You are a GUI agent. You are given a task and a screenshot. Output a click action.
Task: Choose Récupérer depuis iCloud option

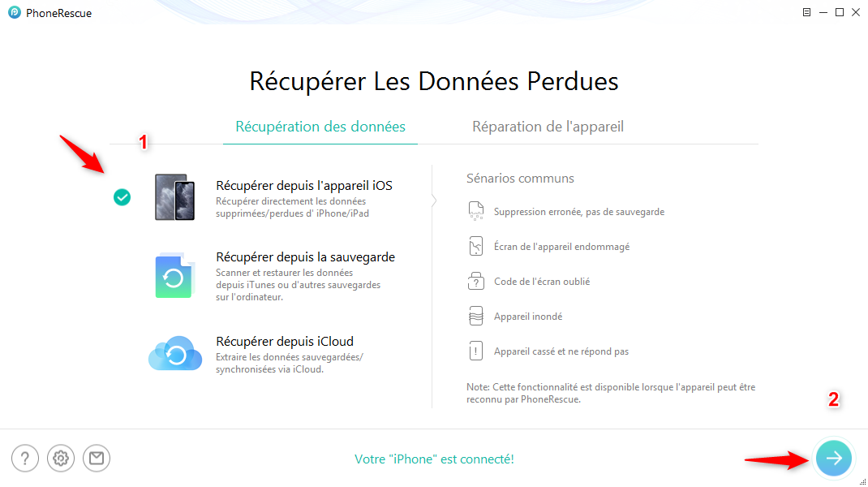285,342
